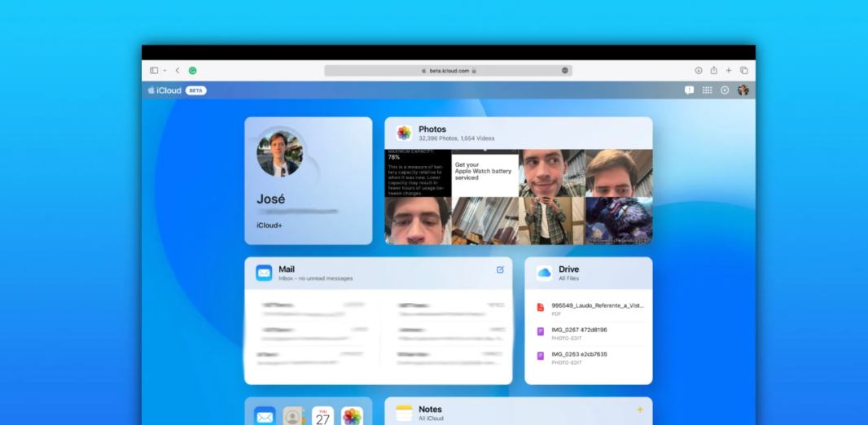Image resolution: width=868 pixels, height=425 pixels.
Task: Open Contacts icon in apps tile
Action: (x=293, y=416)
